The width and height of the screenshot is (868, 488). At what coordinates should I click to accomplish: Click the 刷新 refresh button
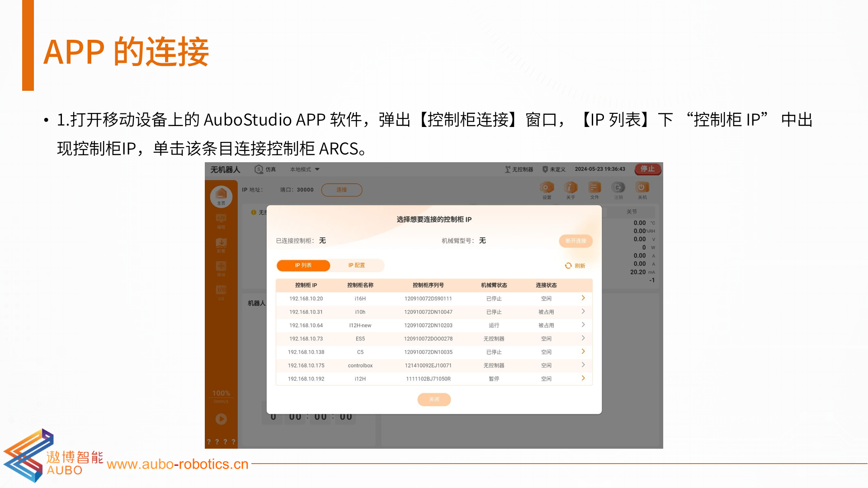pos(575,266)
